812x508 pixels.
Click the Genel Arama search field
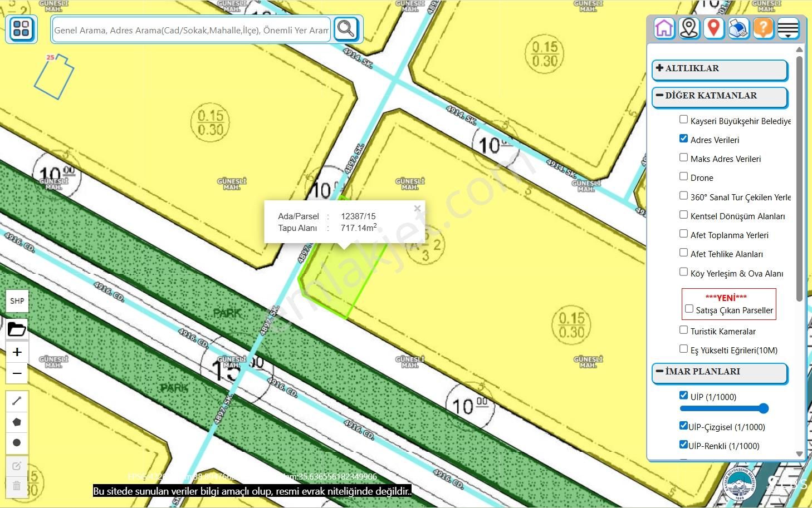[x=191, y=30]
